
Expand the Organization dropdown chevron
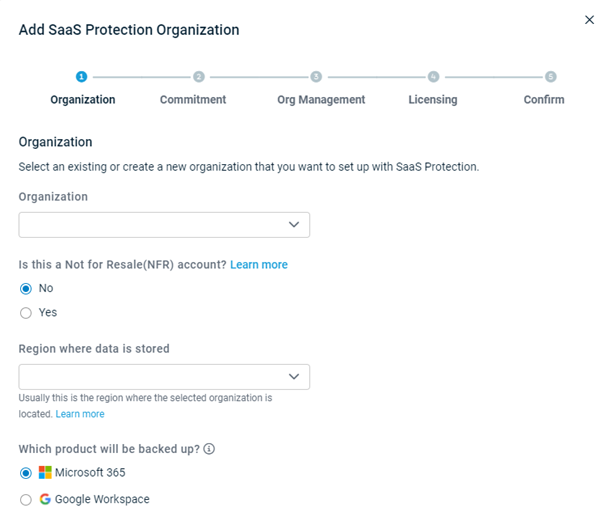pos(294,225)
